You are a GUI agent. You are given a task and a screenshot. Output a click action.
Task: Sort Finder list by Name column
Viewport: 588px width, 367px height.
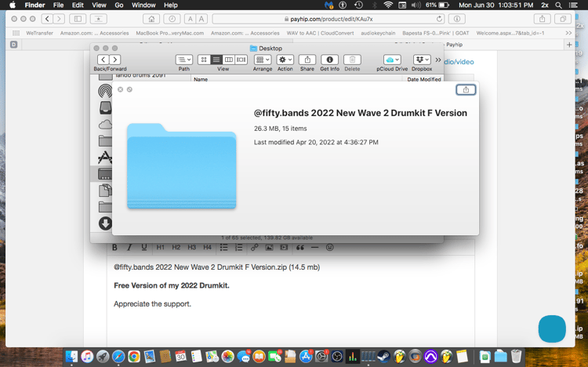coord(201,79)
